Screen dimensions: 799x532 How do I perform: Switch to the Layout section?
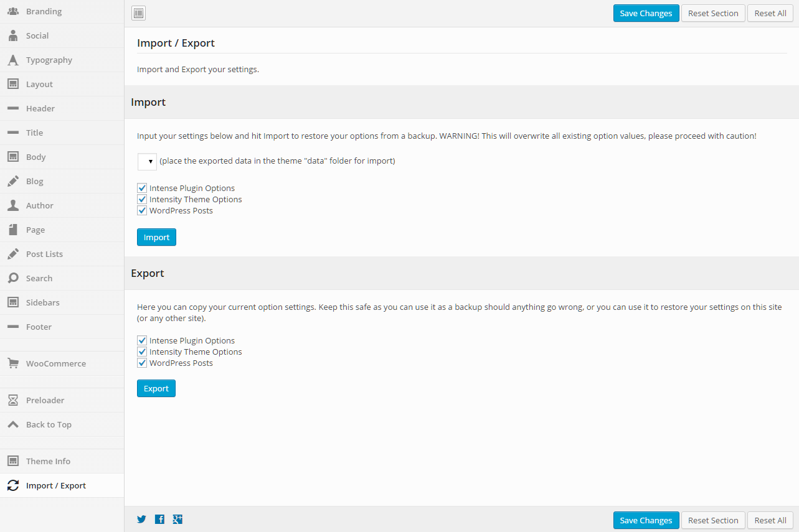(x=39, y=84)
